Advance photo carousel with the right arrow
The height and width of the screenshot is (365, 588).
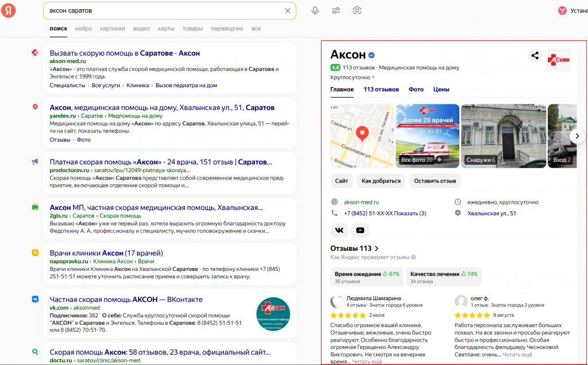coord(577,136)
